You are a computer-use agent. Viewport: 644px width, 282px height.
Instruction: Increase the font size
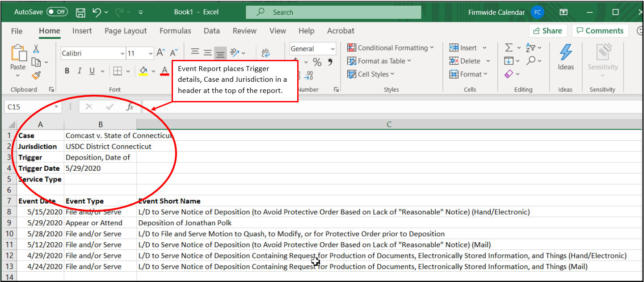161,53
